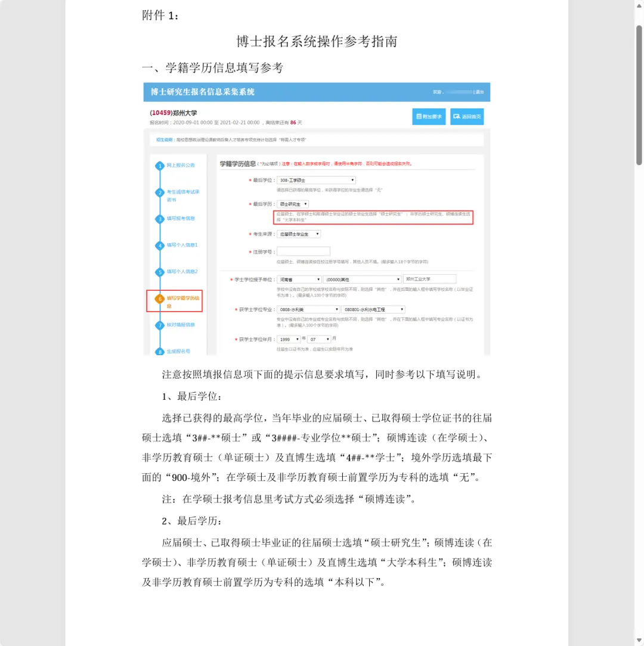Click the subheading 1、最后学位:
This screenshot has width=644, height=646.
(x=192, y=396)
